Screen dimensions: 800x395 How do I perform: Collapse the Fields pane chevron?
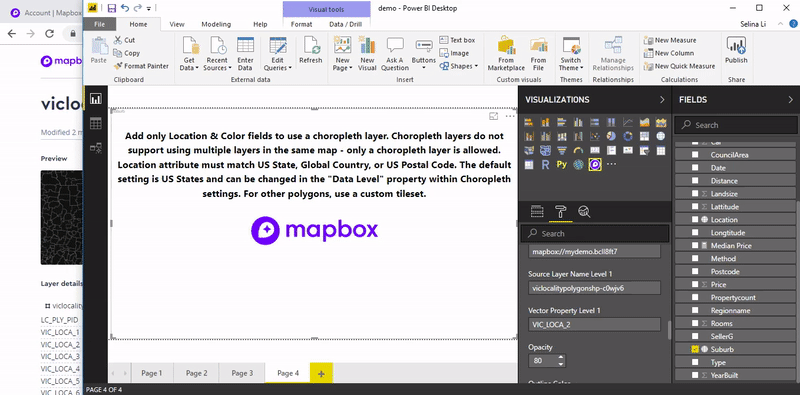tap(790, 100)
